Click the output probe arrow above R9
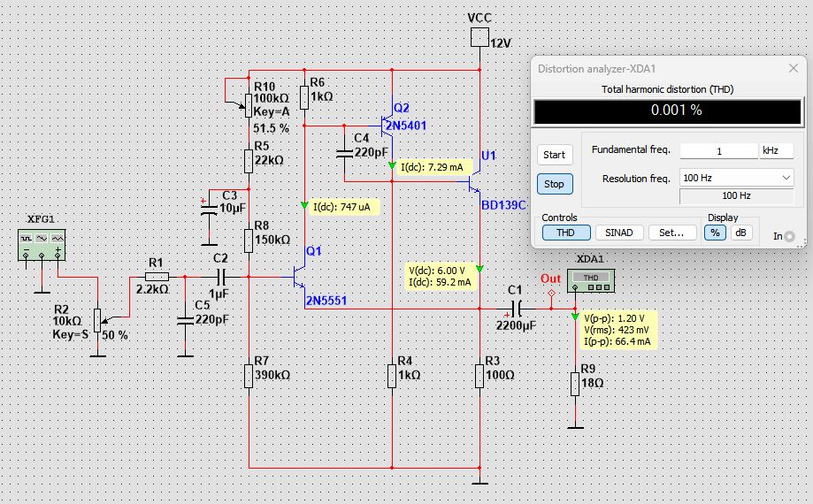This screenshot has width=813, height=504. coord(575,316)
